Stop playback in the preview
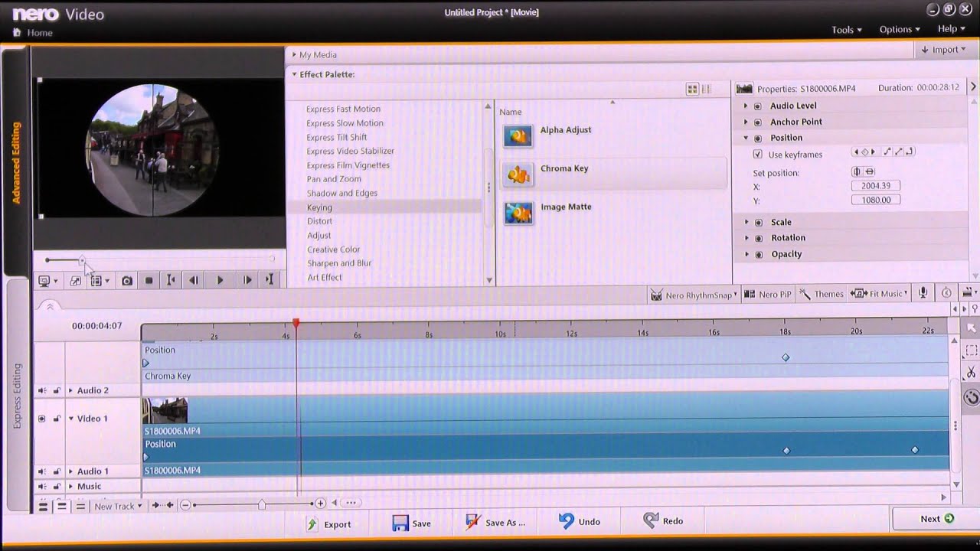This screenshot has width=980, height=551. coord(149,281)
